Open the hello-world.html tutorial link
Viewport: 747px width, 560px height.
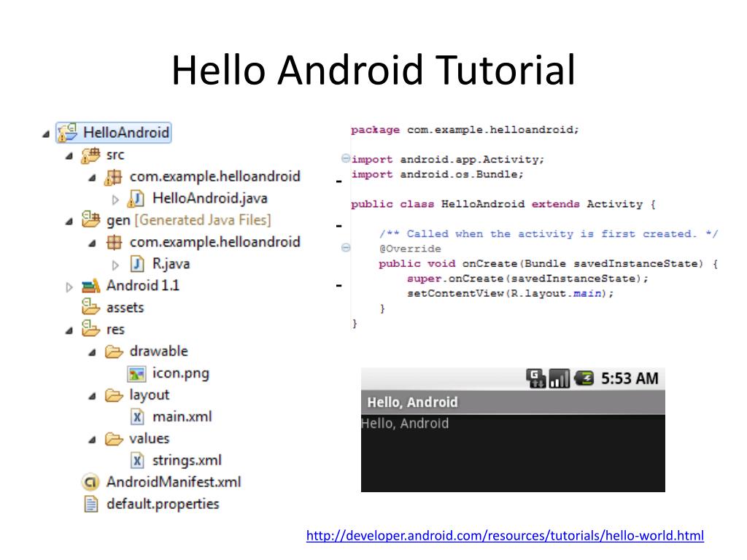pyautogui.click(x=505, y=536)
